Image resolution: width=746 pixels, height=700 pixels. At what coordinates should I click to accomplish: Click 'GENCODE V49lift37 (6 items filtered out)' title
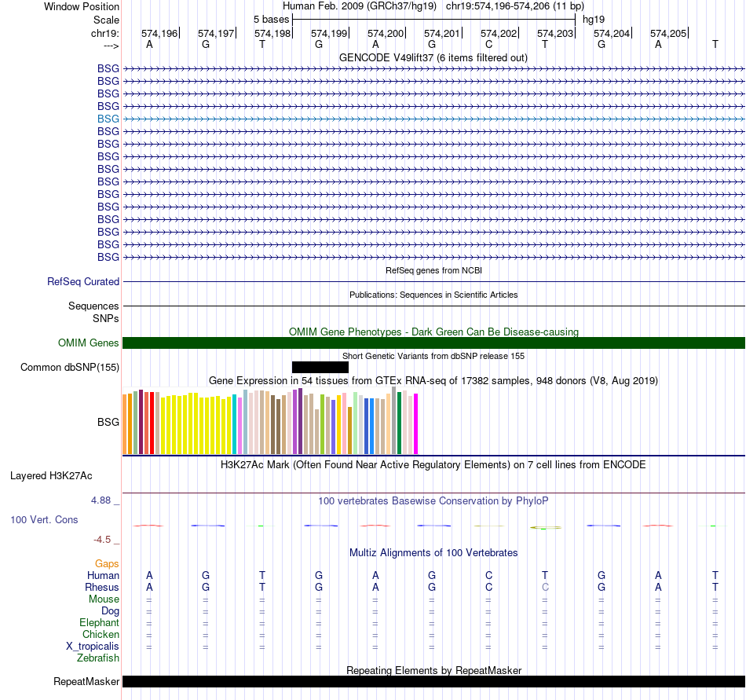coord(433,57)
